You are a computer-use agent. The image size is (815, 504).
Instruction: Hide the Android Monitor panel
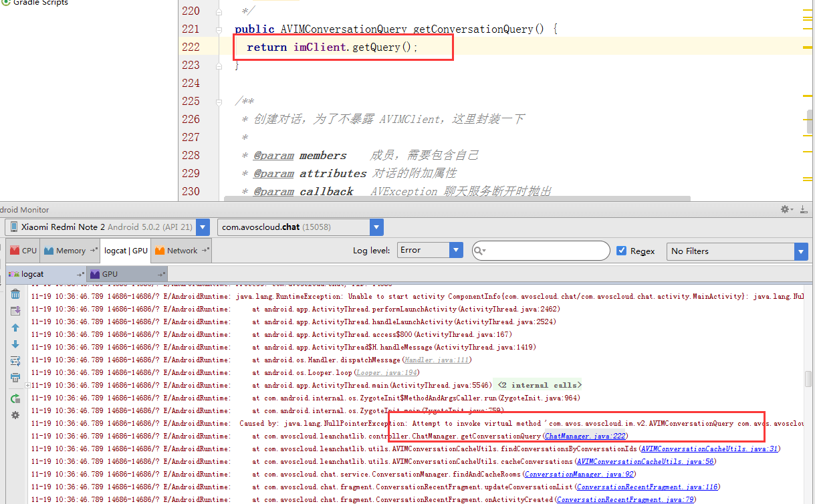click(802, 209)
